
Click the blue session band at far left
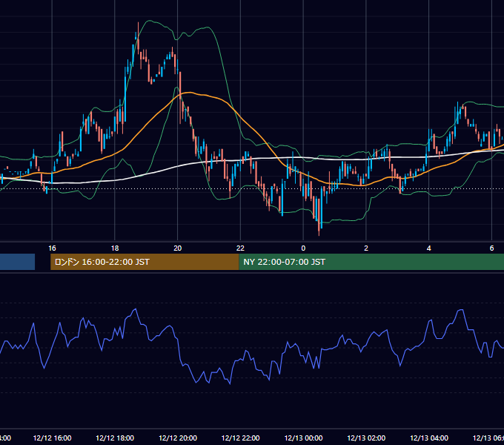17,262
